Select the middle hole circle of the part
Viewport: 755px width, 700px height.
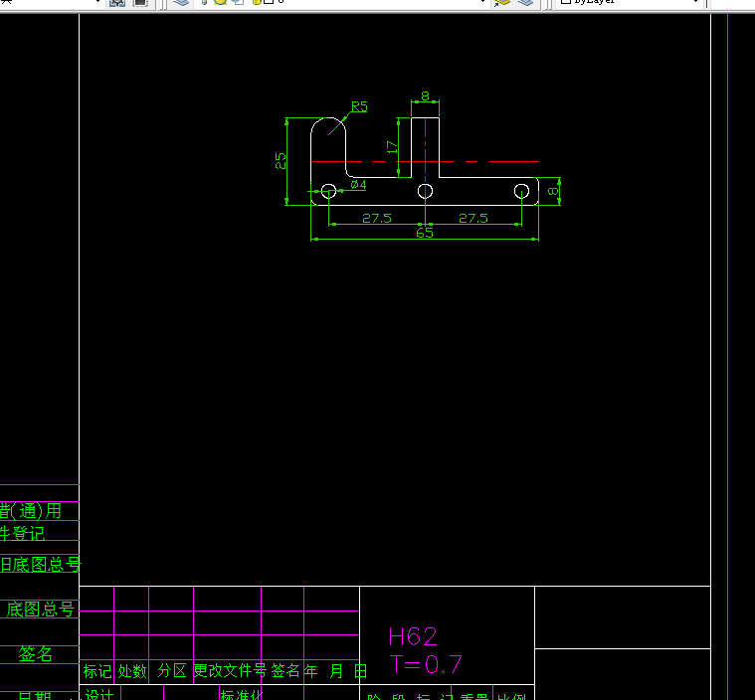click(x=425, y=191)
